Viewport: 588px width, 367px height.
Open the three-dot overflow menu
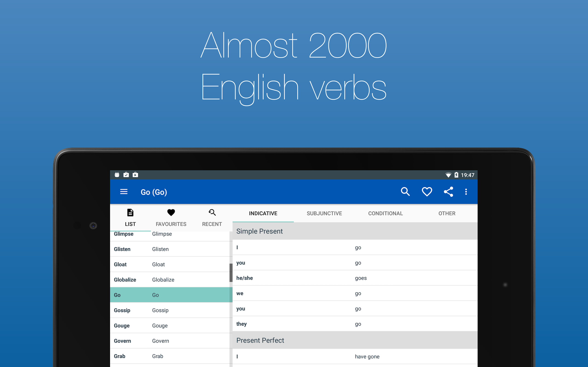click(466, 192)
